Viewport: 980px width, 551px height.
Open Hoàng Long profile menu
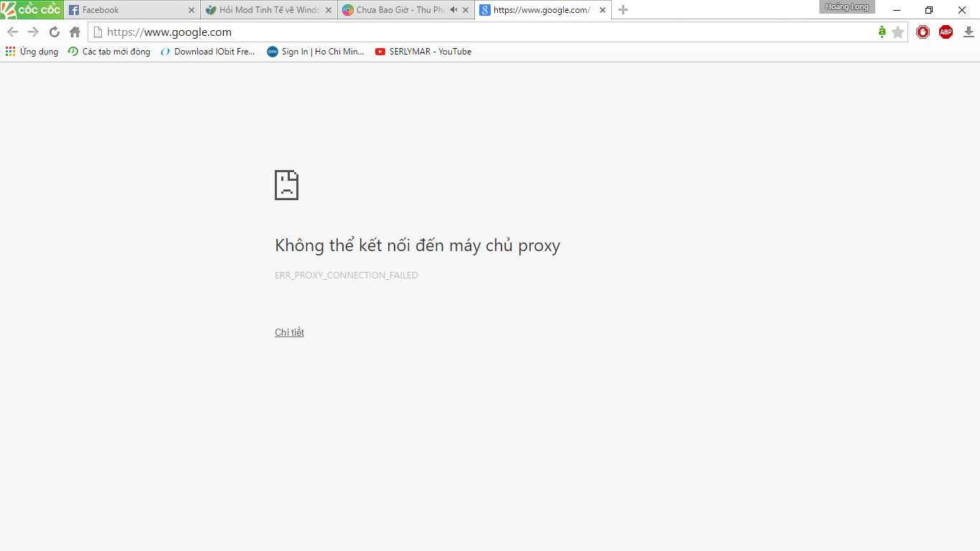847,7
